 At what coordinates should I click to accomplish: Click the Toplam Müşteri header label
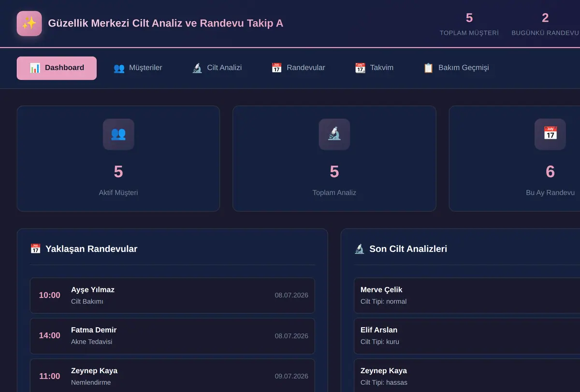pos(469,33)
